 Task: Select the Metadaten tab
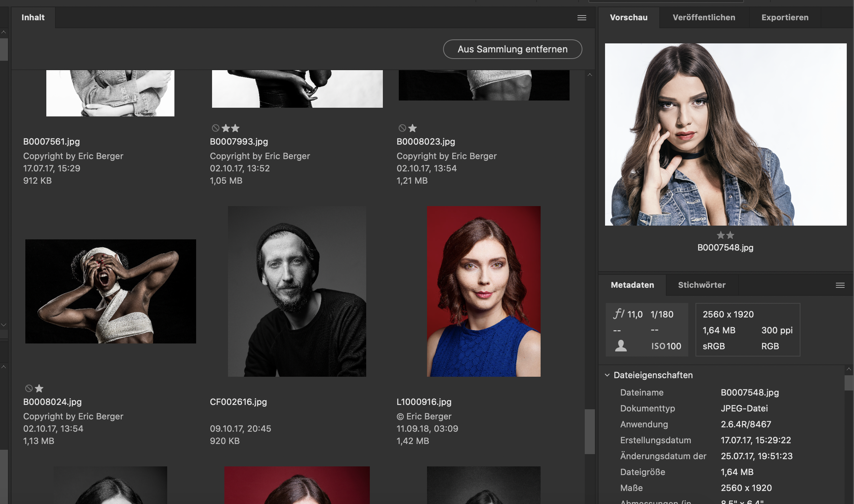[x=632, y=285]
